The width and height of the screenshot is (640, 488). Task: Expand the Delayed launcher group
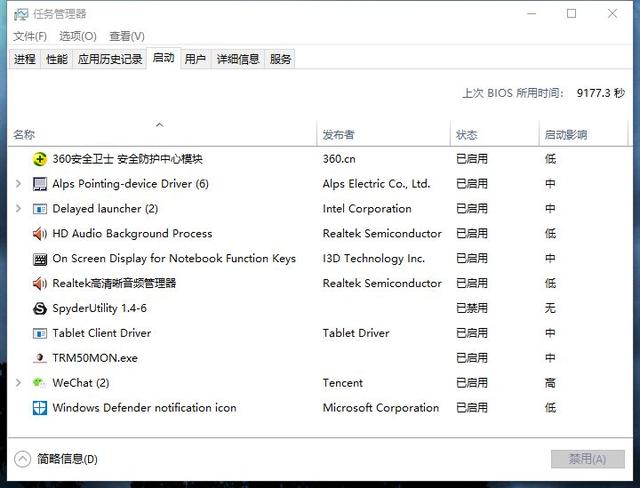tap(18, 209)
